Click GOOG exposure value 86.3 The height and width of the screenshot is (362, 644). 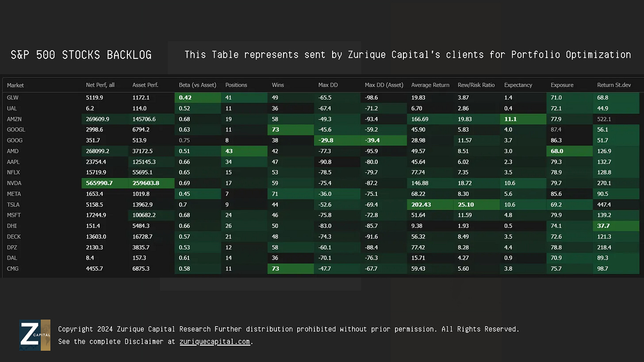[556, 140]
